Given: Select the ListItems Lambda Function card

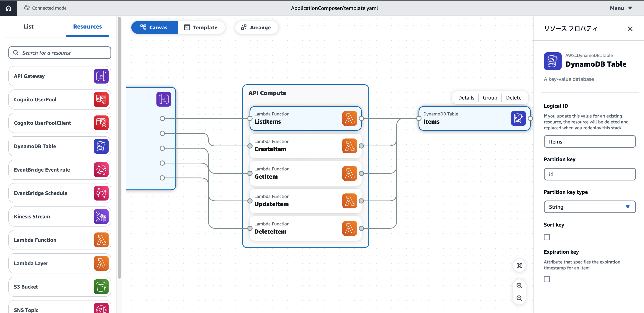Looking at the screenshot, I should click(x=305, y=118).
